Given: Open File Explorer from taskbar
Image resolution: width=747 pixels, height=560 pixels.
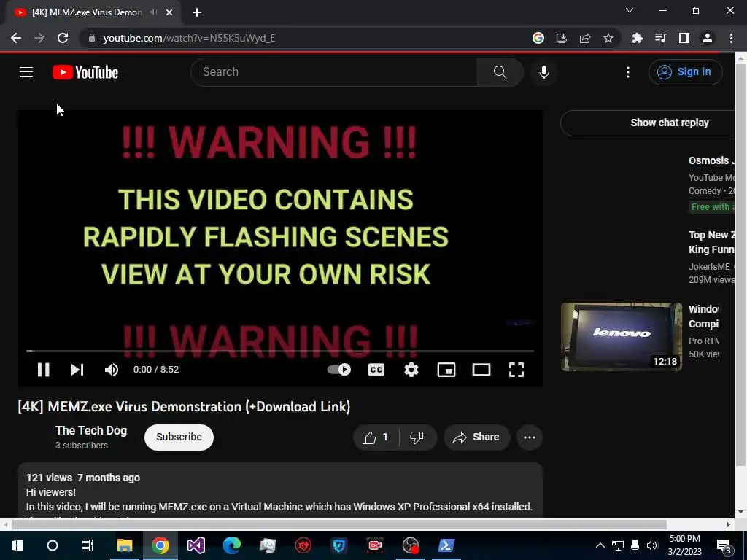Looking at the screenshot, I should pos(124,545).
